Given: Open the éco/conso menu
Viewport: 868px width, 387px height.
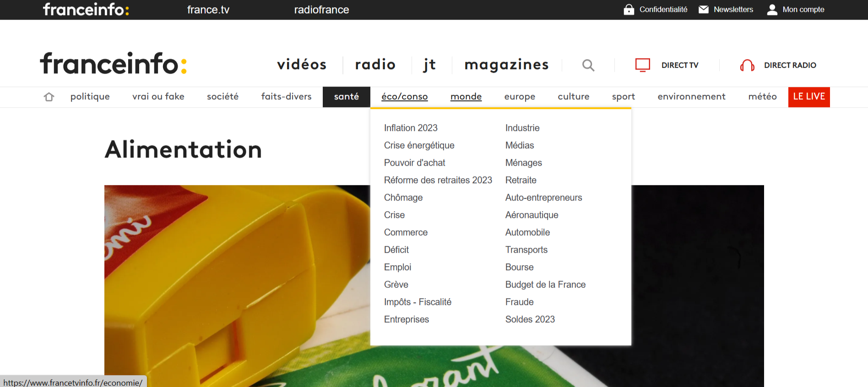Looking at the screenshot, I should [x=405, y=97].
